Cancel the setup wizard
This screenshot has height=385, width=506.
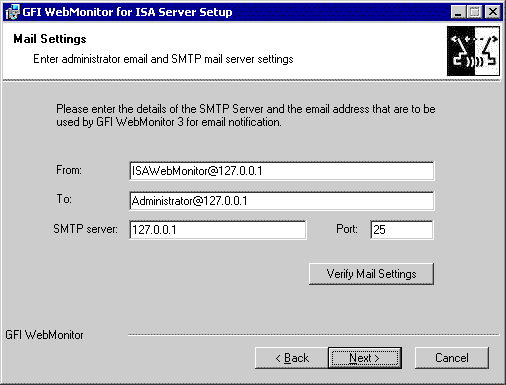pyautogui.click(x=452, y=358)
